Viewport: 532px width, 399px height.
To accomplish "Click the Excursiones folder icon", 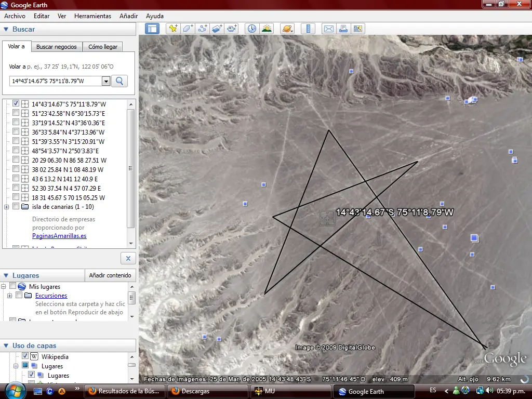I will click(28, 296).
